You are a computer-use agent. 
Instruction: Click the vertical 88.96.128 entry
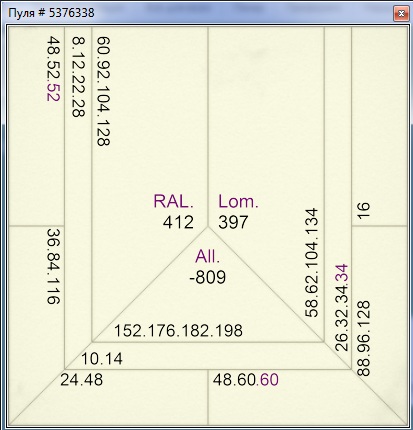pyautogui.click(x=363, y=338)
